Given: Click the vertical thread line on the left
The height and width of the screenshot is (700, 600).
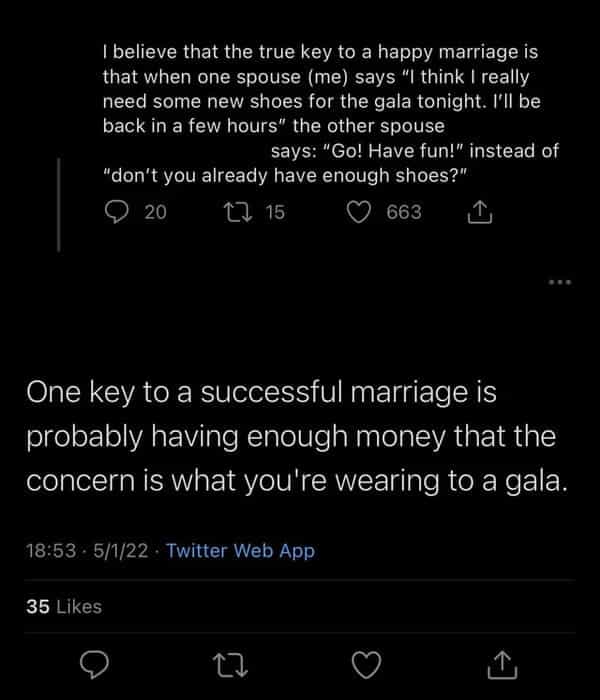Looking at the screenshot, I should pyautogui.click(x=59, y=200).
